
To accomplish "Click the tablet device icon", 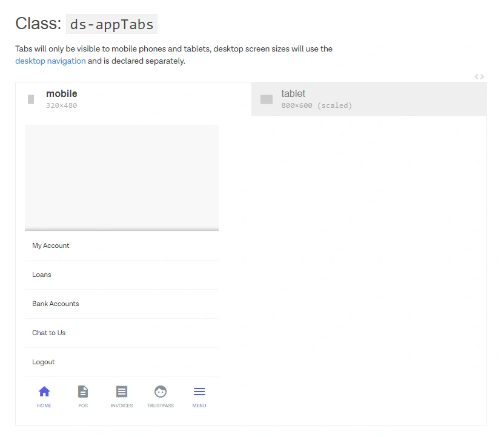I will point(267,99).
